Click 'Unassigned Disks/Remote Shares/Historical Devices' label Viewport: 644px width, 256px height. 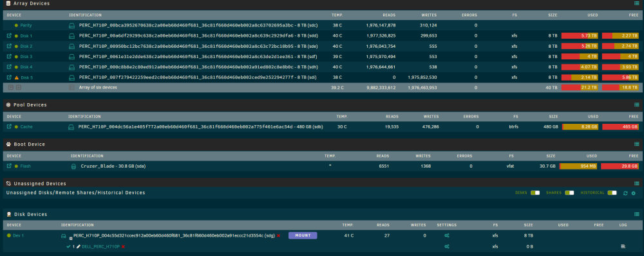pyautogui.click(x=75, y=193)
